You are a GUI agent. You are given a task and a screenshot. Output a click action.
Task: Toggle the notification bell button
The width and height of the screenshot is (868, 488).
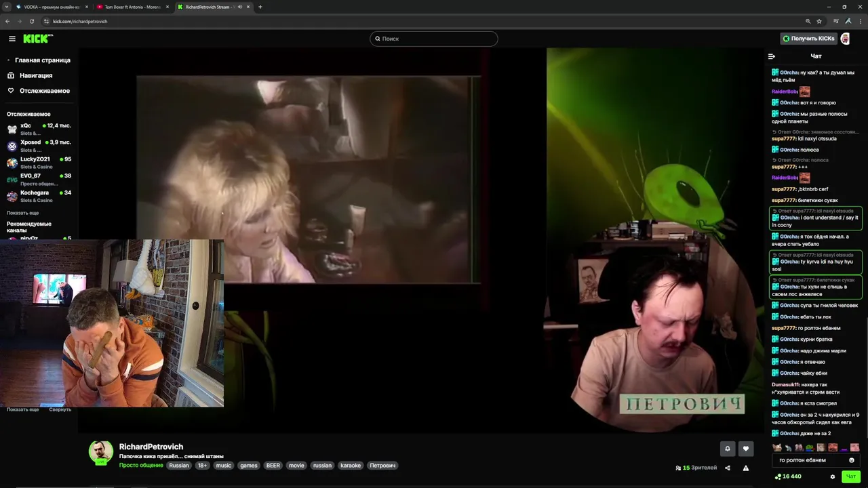click(x=728, y=448)
